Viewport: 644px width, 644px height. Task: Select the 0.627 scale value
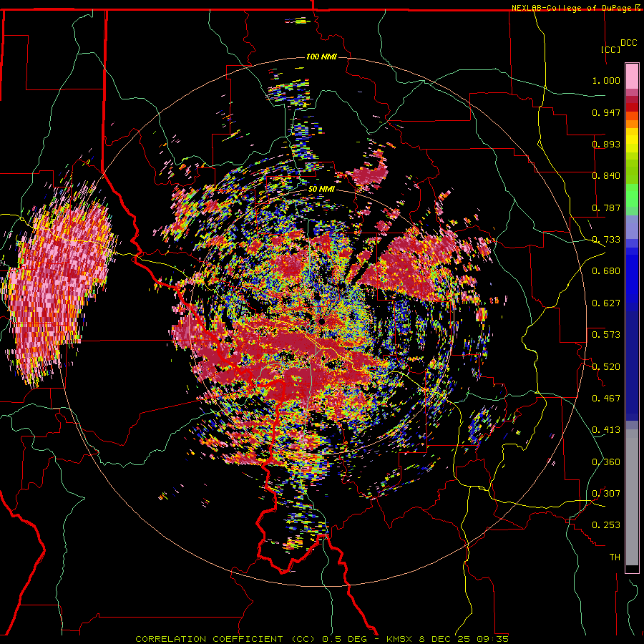tap(606, 303)
